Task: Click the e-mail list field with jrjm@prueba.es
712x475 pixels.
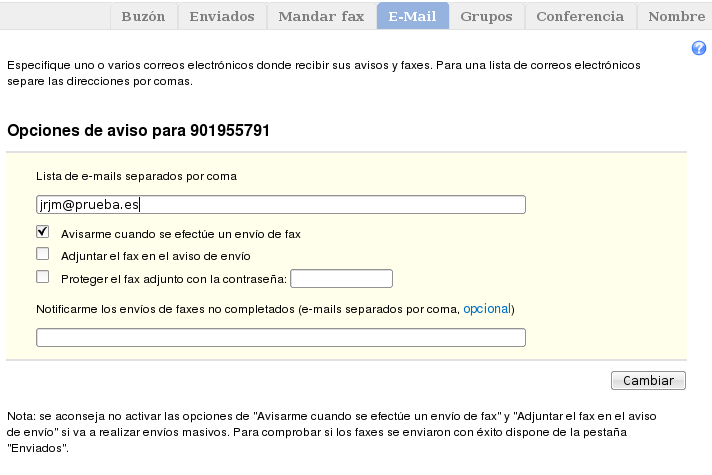Action: (280, 205)
